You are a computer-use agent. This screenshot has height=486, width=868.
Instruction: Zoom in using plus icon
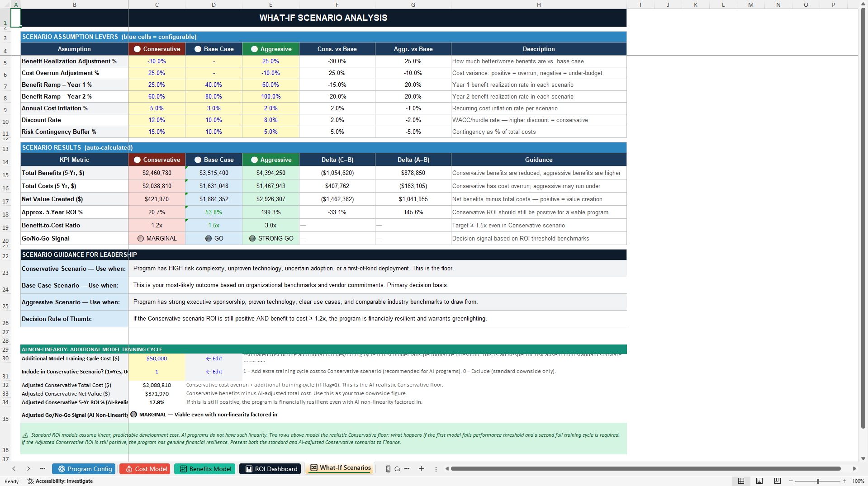click(844, 481)
